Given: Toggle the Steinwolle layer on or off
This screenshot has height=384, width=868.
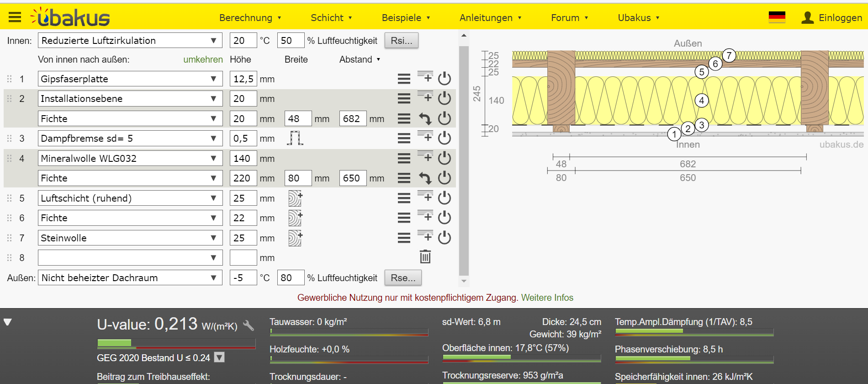Looking at the screenshot, I should pos(444,238).
